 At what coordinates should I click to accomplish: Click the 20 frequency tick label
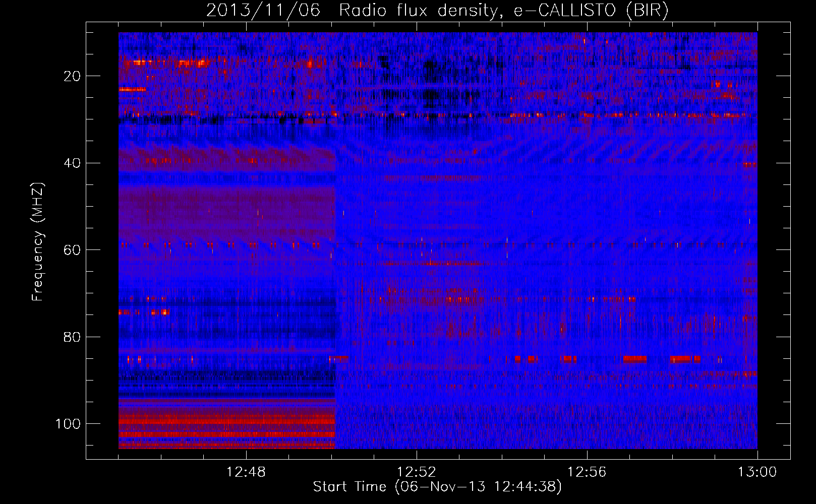[x=72, y=76]
